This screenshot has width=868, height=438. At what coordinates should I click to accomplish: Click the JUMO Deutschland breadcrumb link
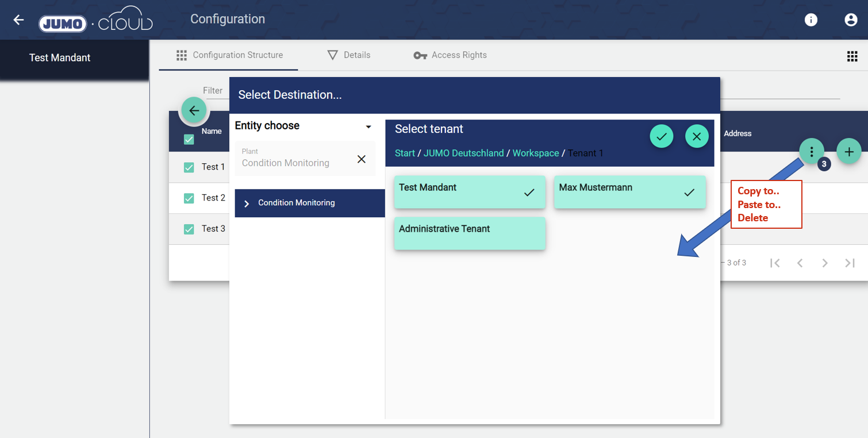[463, 153]
